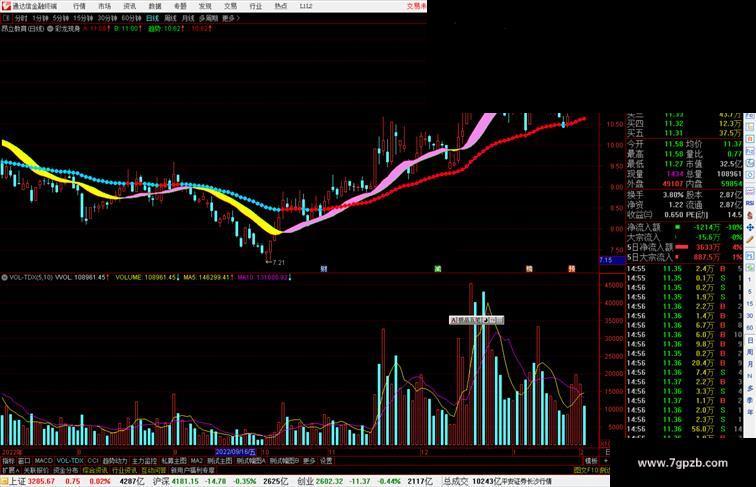The image size is (756, 487).
Task: Open the 交易 menu
Action: 230,6
